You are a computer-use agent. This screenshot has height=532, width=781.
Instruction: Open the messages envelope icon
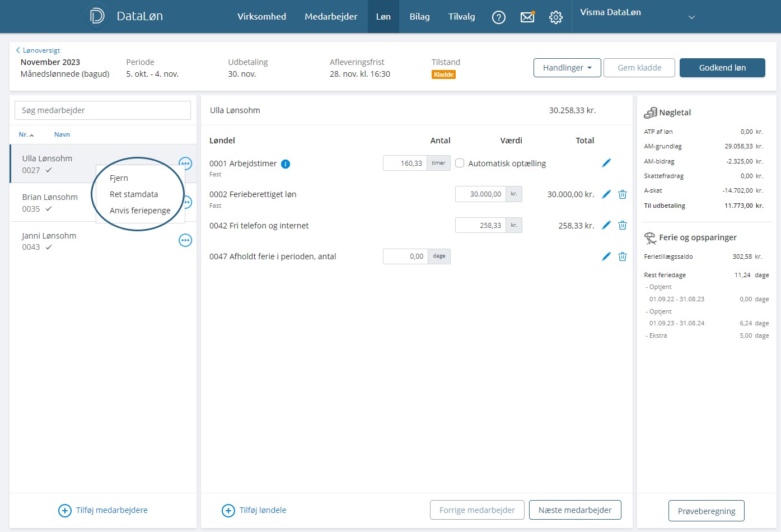tap(527, 17)
